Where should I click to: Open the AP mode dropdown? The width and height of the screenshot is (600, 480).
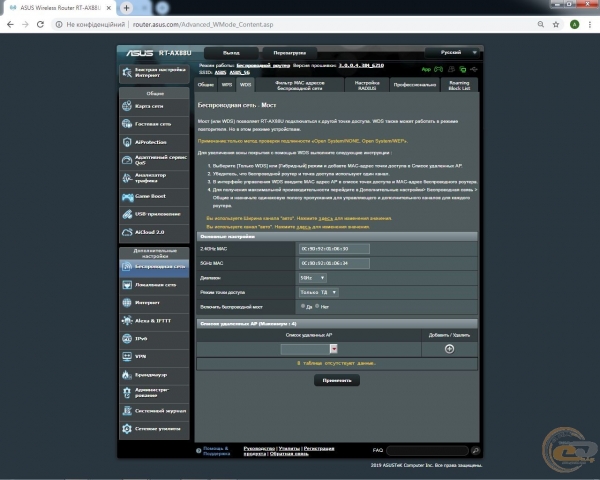318,292
